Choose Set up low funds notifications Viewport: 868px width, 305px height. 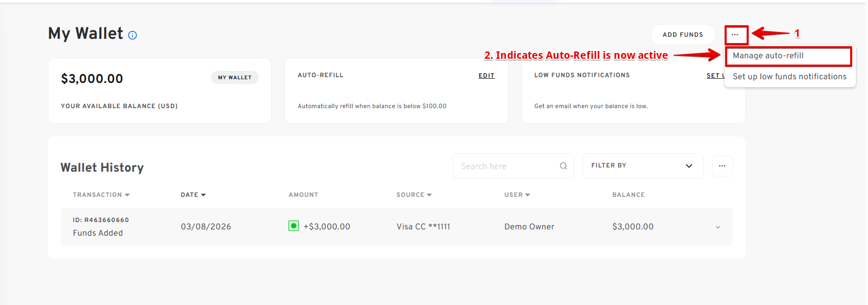789,77
